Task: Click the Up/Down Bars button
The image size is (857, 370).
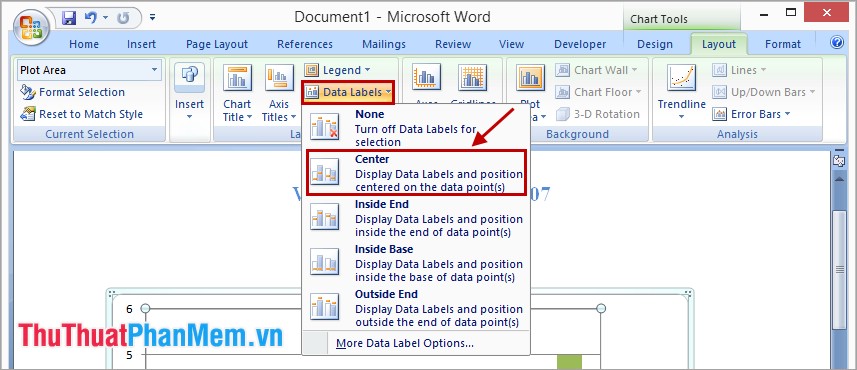Action: (x=764, y=92)
